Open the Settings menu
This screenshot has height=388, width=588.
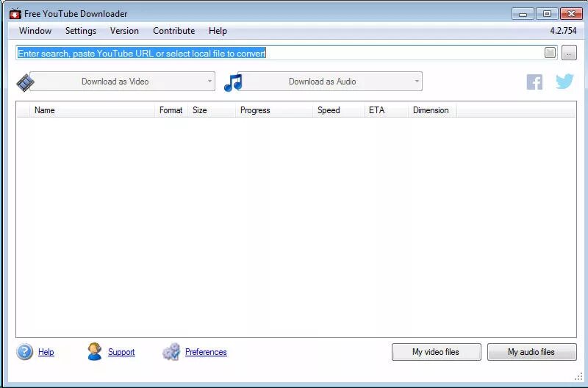[x=81, y=31]
